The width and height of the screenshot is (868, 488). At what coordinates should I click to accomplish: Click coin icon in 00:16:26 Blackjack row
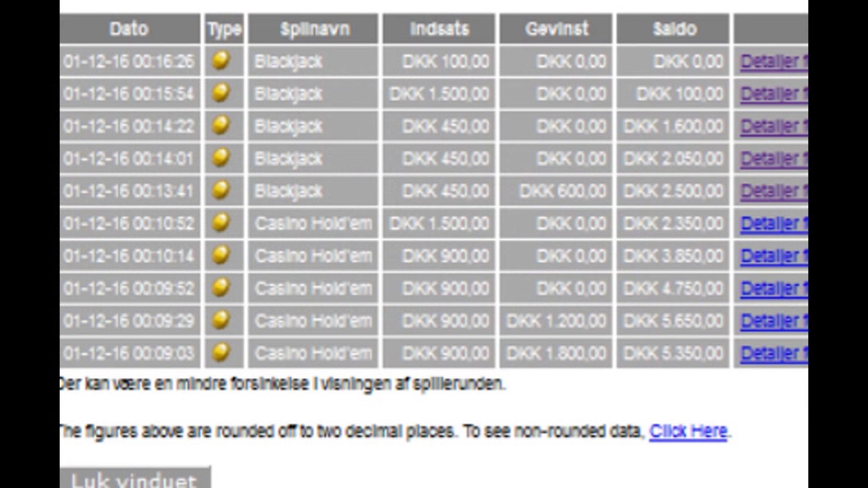[220, 61]
